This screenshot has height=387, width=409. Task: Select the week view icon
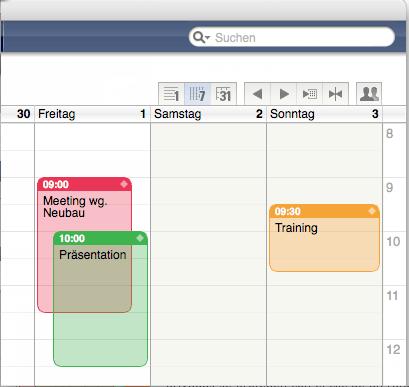point(197,94)
